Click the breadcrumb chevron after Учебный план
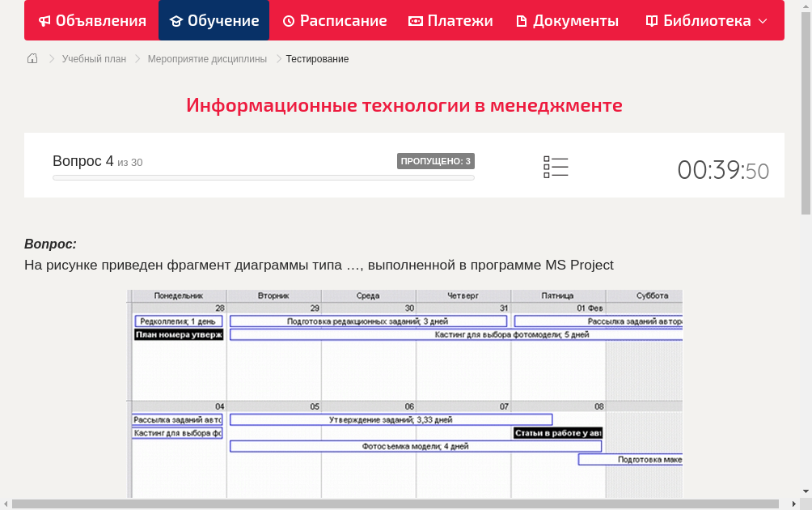 click(x=137, y=58)
